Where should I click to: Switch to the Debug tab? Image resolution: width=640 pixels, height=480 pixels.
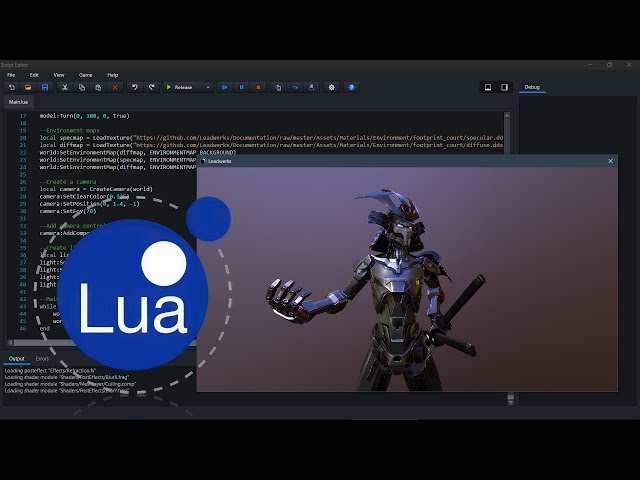click(x=532, y=87)
